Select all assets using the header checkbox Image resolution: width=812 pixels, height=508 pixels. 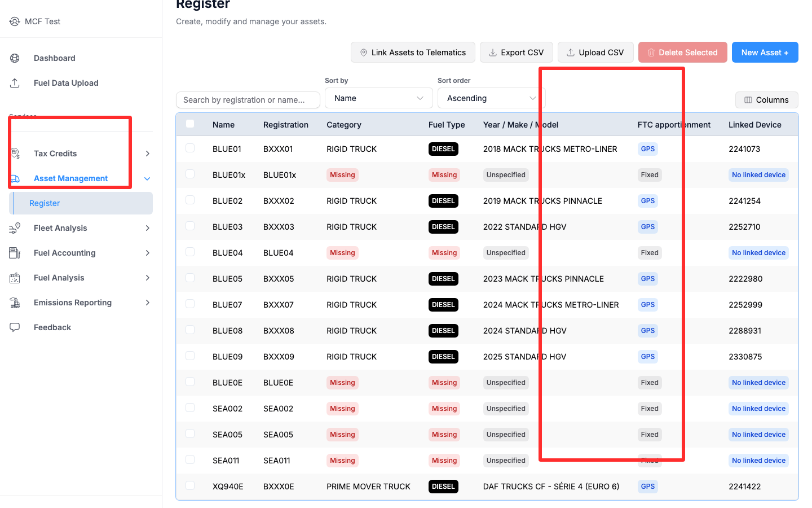coord(190,124)
